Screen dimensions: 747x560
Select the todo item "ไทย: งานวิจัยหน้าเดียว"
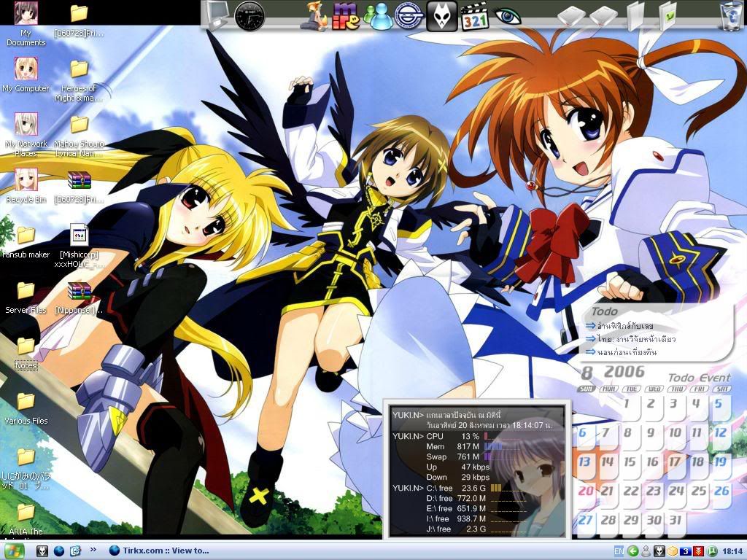[x=636, y=339]
